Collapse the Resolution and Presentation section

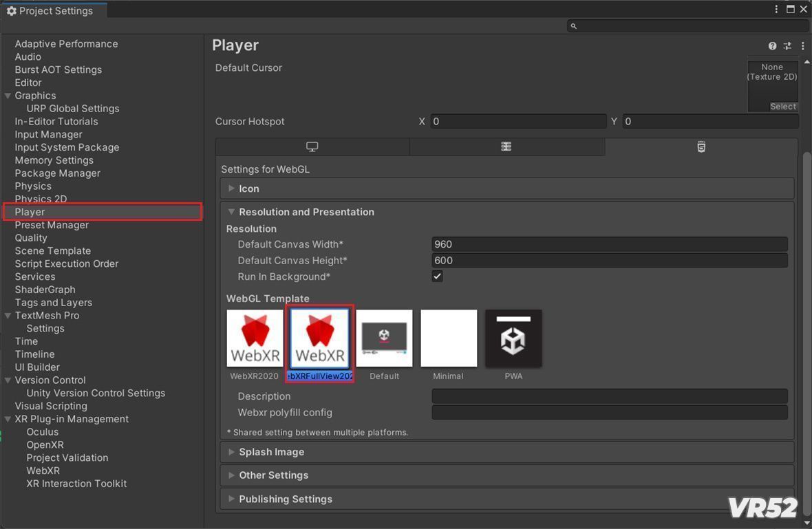pyautogui.click(x=507, y=213)
